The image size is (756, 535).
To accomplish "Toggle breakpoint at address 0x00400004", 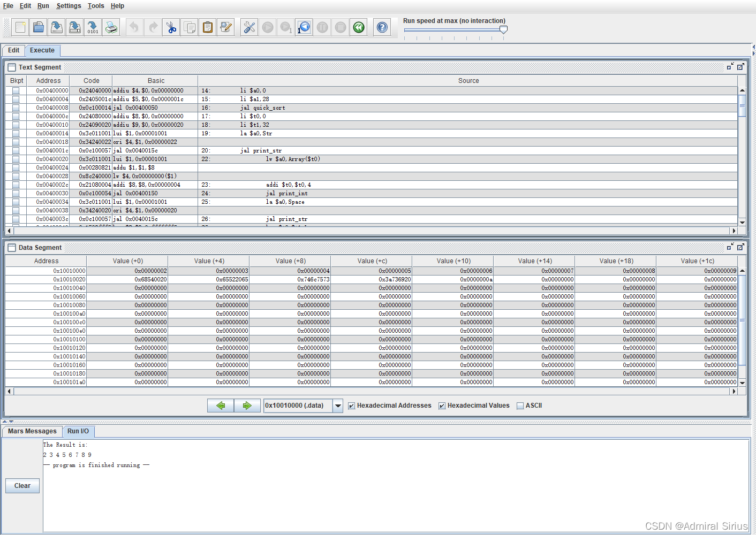I will pyautogui.click(x=16, y=99).
